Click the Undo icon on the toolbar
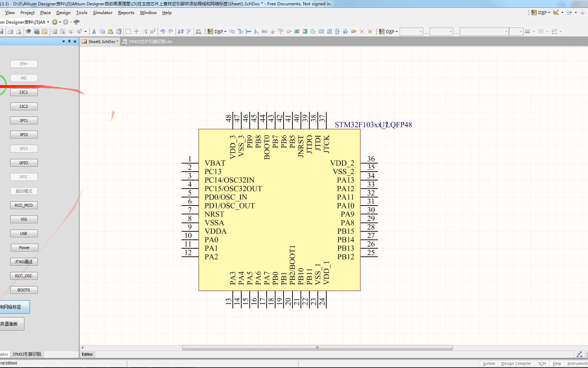 (163, 31)
